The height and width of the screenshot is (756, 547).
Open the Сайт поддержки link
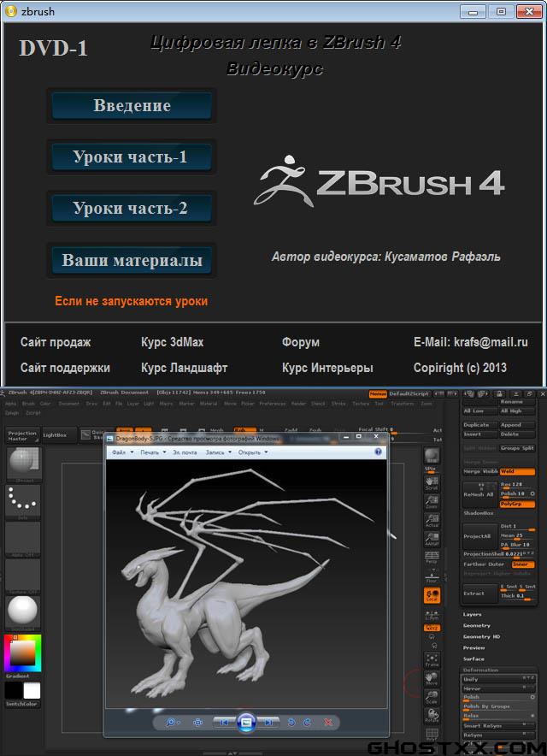coord(65,368)
